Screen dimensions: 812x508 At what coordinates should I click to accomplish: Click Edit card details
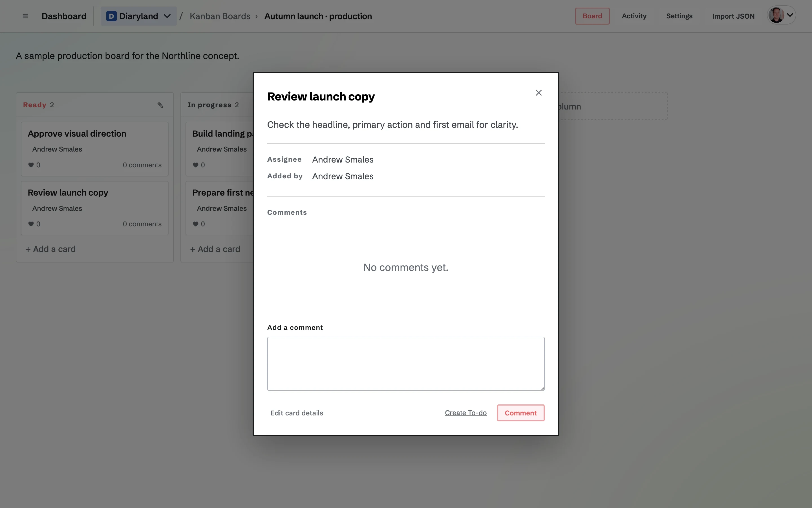tap(297, 413)
